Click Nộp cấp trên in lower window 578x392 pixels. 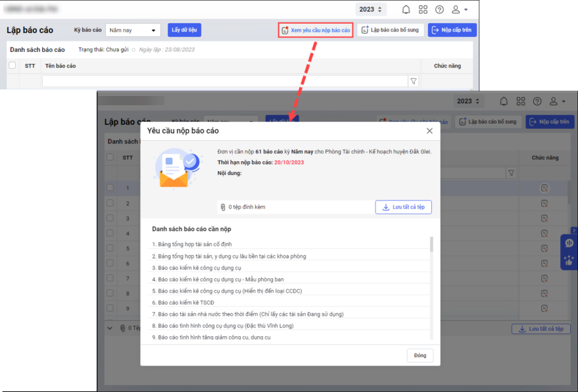click(x=550, y=122)
